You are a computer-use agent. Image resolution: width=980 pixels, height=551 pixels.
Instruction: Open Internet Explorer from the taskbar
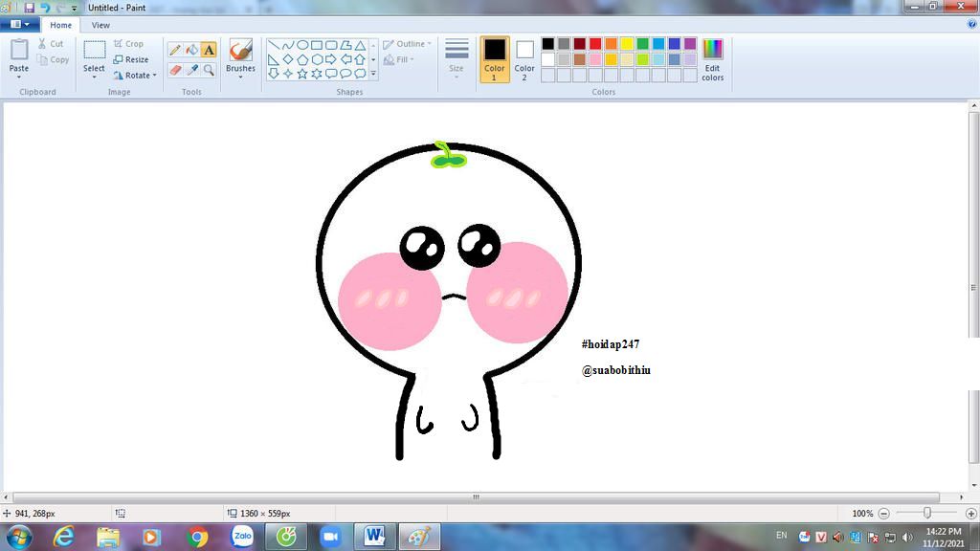(63, 538)
